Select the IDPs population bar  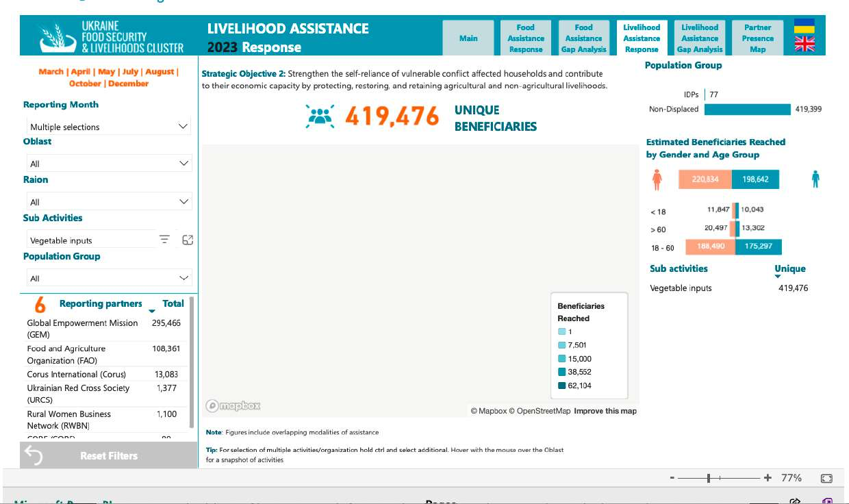pyautogui.click(x=705, y=94)
